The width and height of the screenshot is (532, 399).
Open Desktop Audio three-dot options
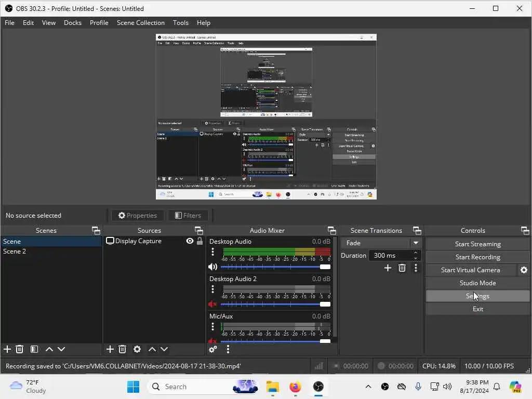click(x=212, y=252)
